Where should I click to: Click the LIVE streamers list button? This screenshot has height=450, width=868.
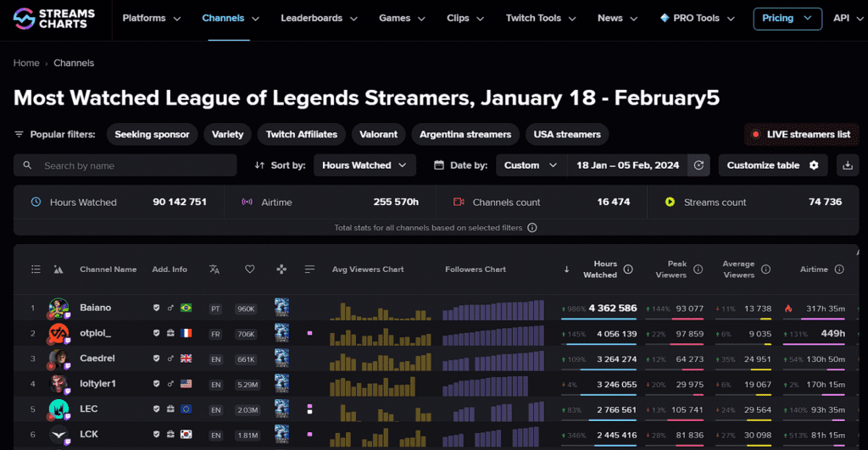(801, 135)
